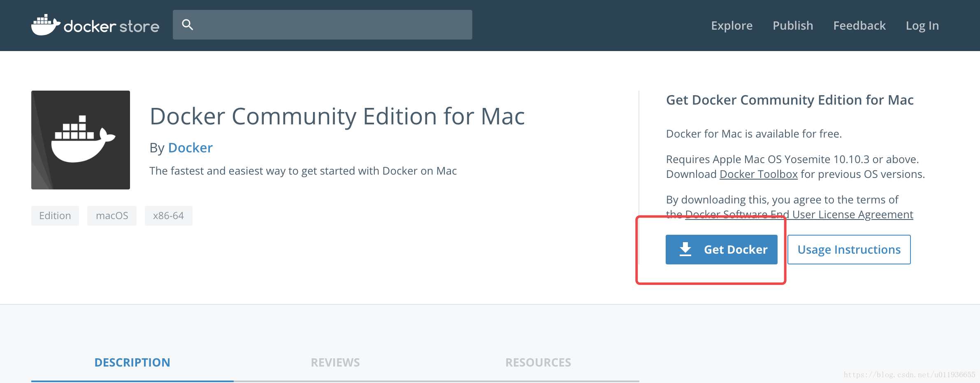980x383 pixels.
Task: Click the search magnifier icon
Action: pyautogui.click(x=188, y=25)
